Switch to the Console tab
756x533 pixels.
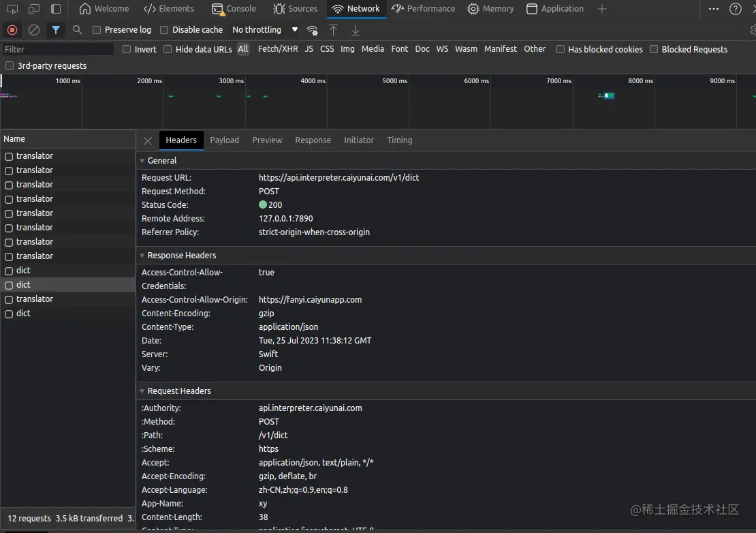point(234,9)
